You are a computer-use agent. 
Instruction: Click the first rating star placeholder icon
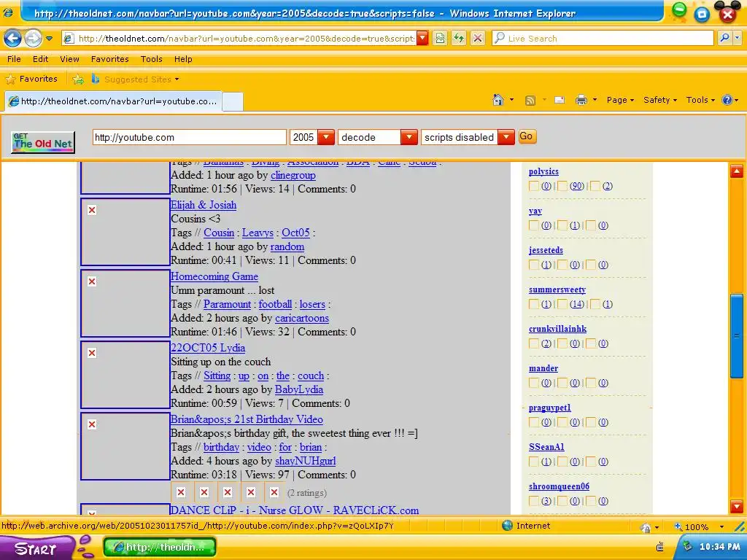[181, 492]
